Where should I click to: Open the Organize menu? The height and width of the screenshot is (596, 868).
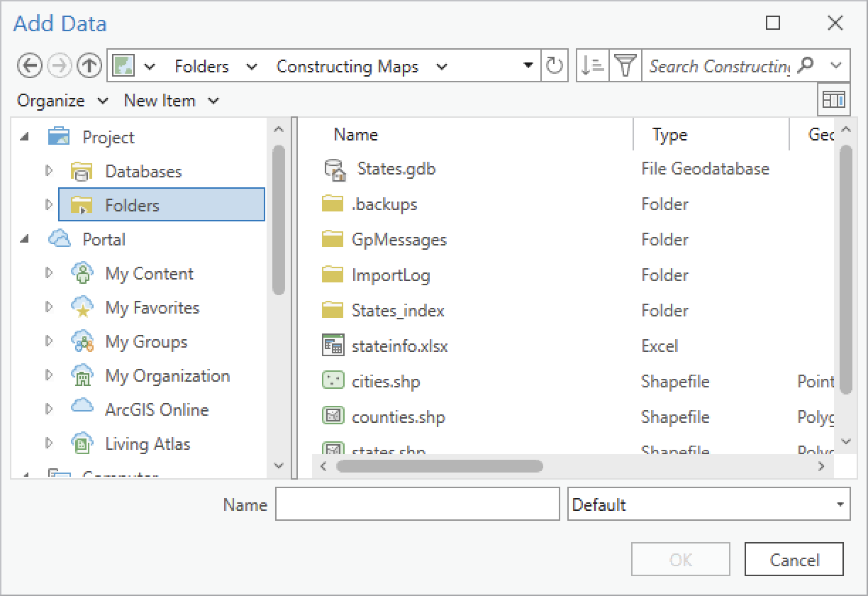pos(55,100)
